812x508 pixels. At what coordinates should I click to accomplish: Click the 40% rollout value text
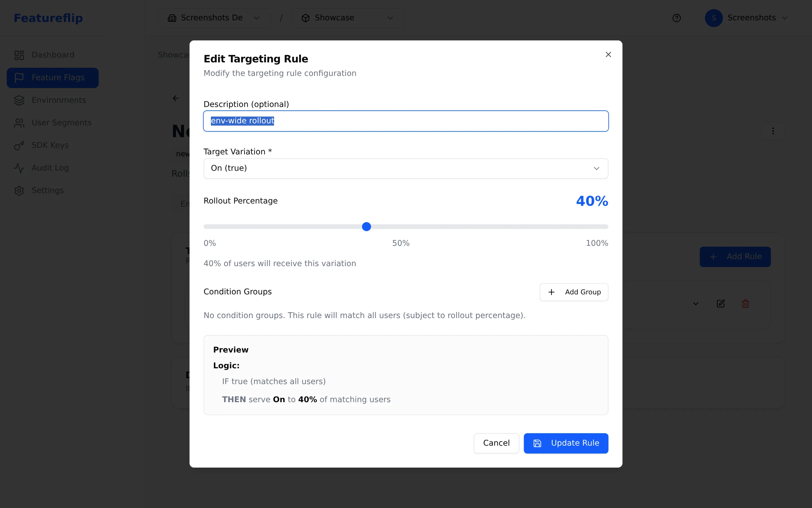[592, 201]
